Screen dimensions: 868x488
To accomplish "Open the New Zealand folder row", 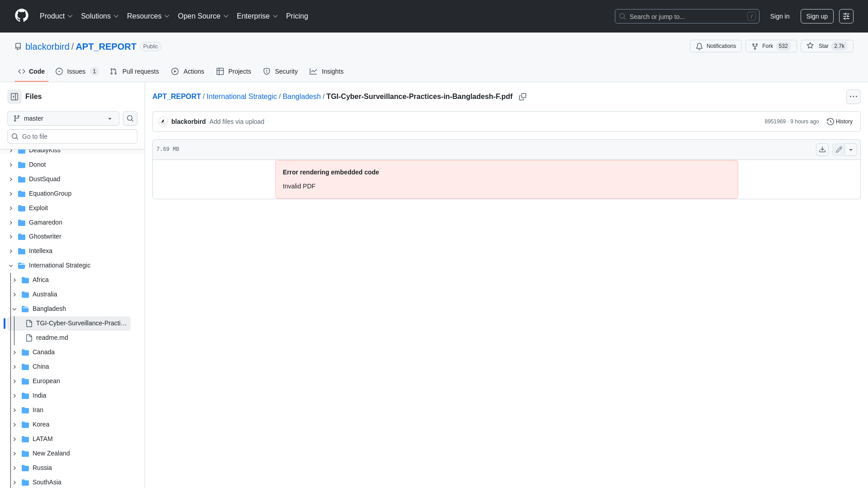I will [69, 454].
